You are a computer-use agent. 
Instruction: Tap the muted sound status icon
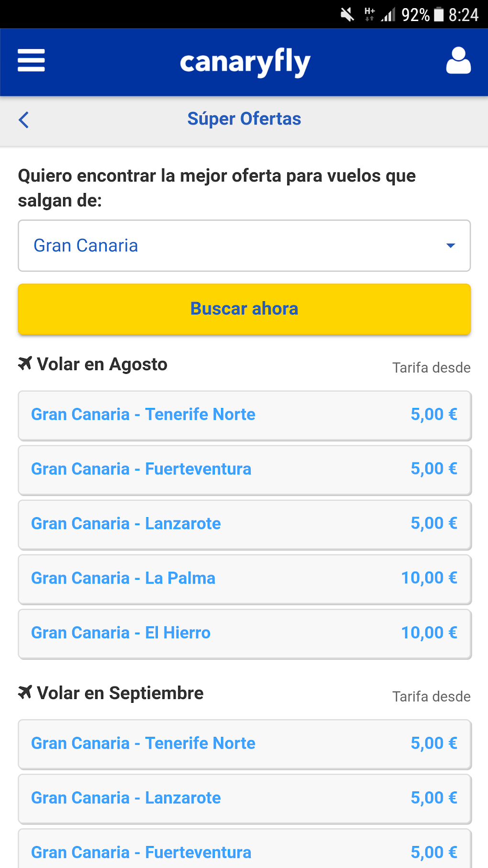click(347, 15)
